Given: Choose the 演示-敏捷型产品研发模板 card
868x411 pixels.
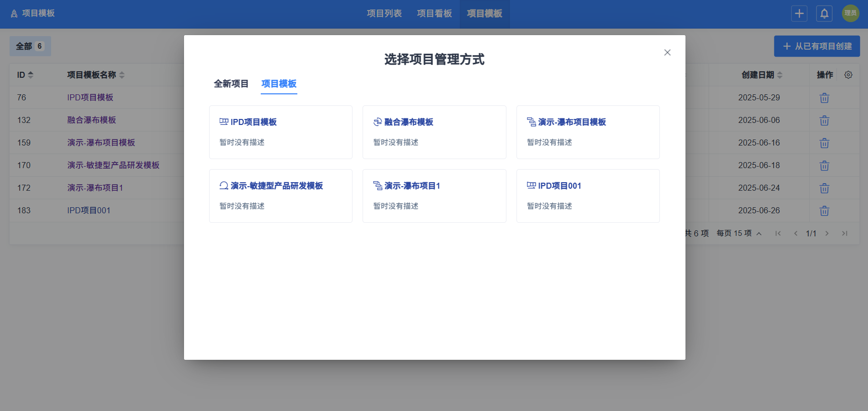Looking at the screenshot, I should tap(281, 196).
